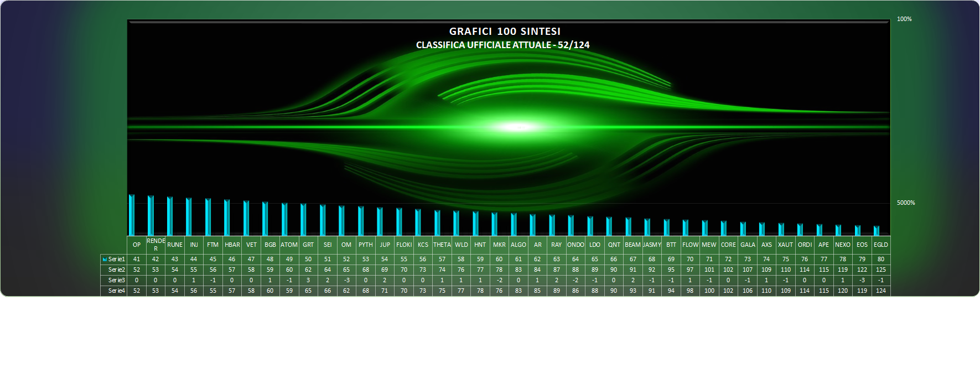Viewport: 980px width, 373px height.
Task: Select the cyan bar above HBAR
Action: 227,218
